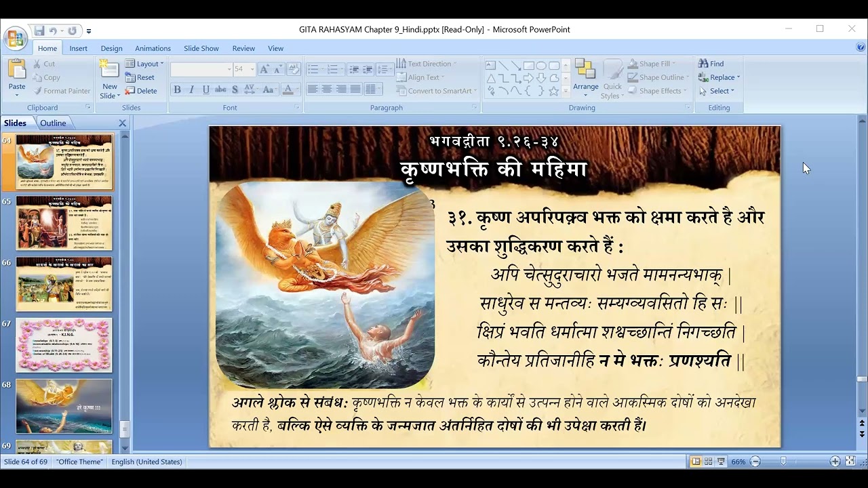This screenshot has width=868, height=488.
Task: Open the font size 54 dropdown
Action: coord(252,69)
